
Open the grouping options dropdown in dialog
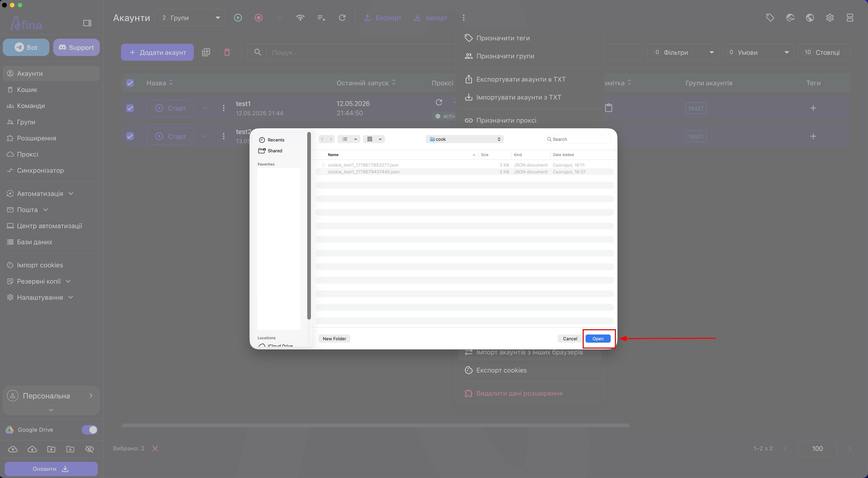point(374,139)
